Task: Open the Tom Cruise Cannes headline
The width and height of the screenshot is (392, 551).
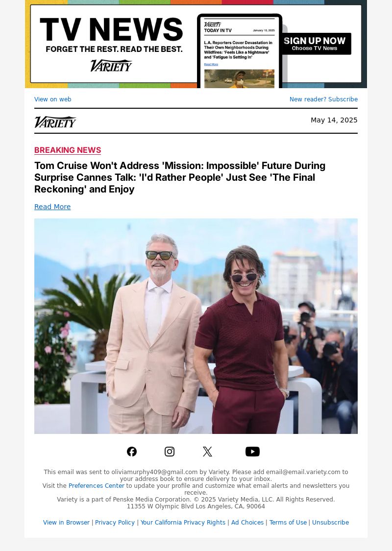Action: click(180, 177)
